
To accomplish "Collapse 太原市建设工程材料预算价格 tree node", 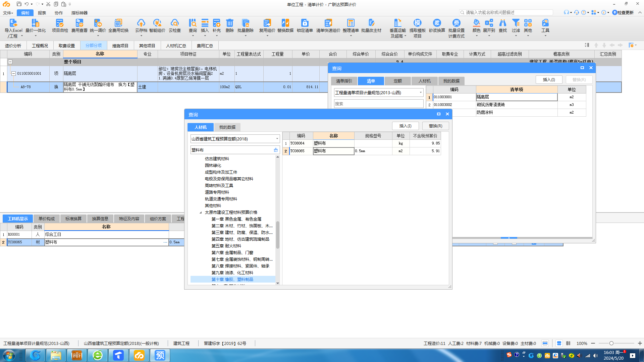I will [201, 213].
